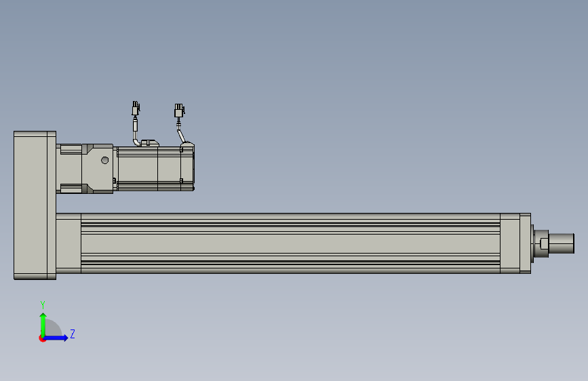Image resolution: width=588 pixels, height=381 pixels.
Task: Click the red origin point of the triad
Action: point(42,338)
